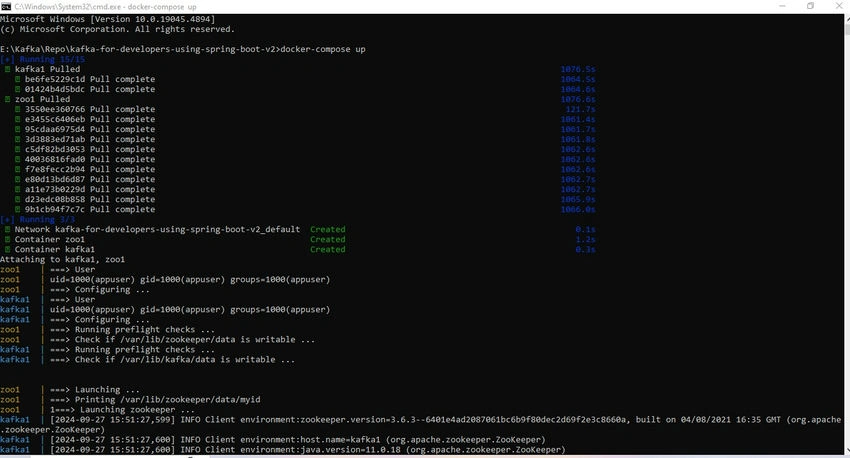Click the 121.7s timing value
Image resolution: width=850 pixels, height=458 pixels.
tap(580, 109)
